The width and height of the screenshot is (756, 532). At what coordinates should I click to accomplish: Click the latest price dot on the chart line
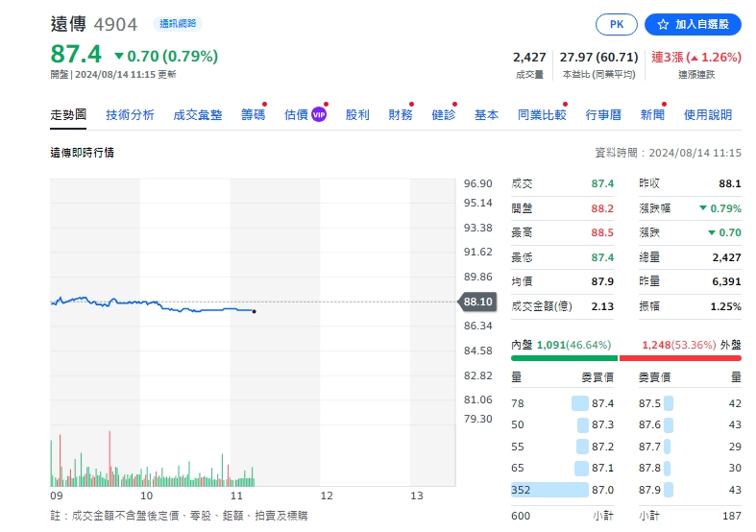point(255,311)
